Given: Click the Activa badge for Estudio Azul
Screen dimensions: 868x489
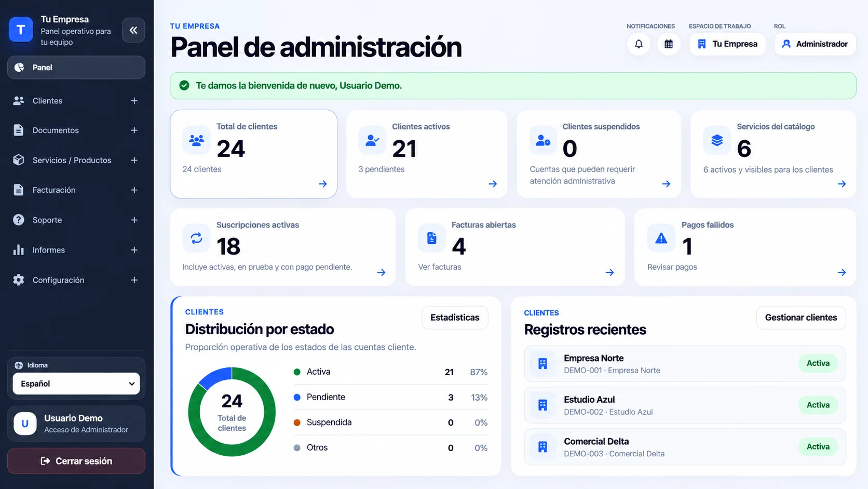Looking at the screenshot, I should pos(818,405).
